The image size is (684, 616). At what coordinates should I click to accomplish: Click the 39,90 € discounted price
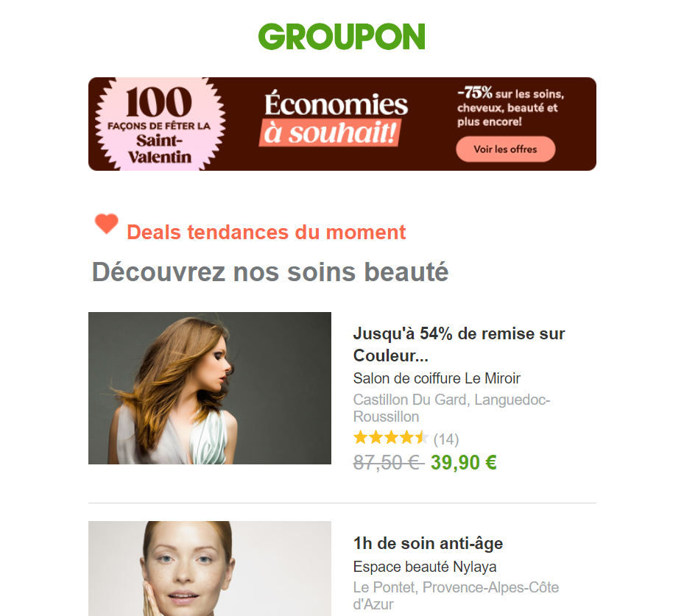[x=464, y=462]
